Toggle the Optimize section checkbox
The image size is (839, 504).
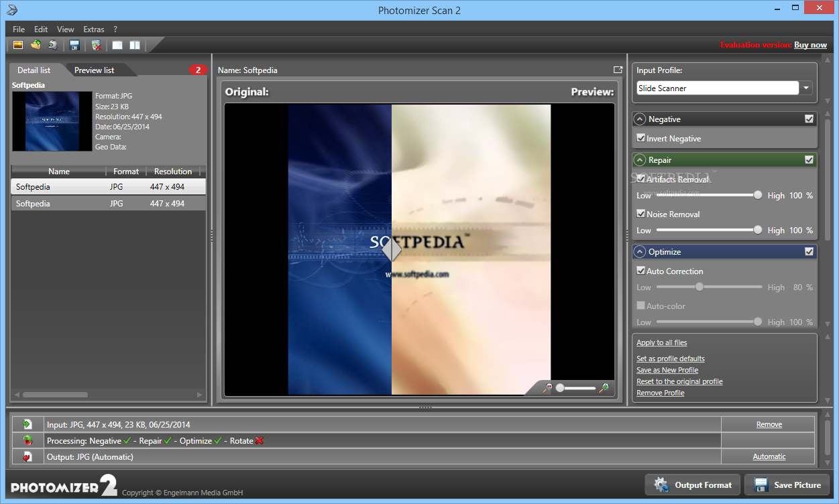[x=809, y=252]
